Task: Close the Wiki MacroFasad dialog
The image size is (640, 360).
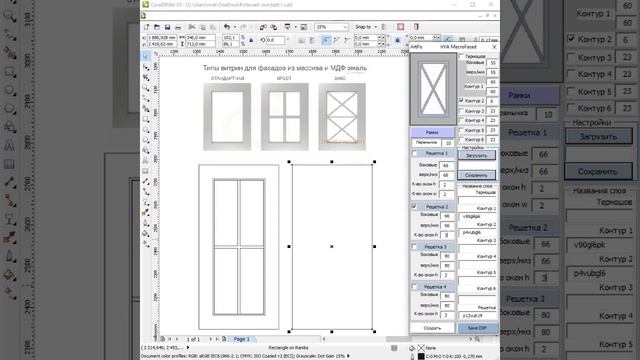Action: click(x=494, y=47)
